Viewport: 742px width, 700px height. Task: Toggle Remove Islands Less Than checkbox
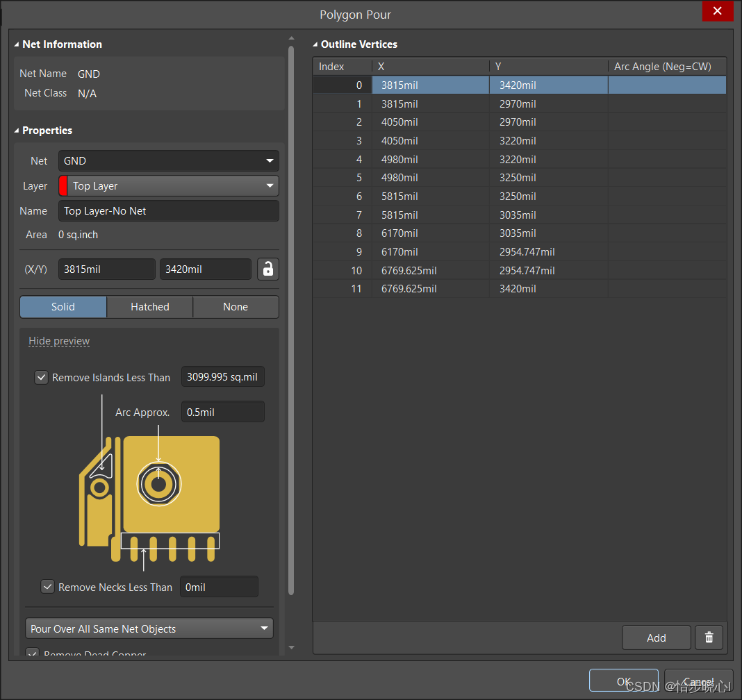tap(42, 378)
